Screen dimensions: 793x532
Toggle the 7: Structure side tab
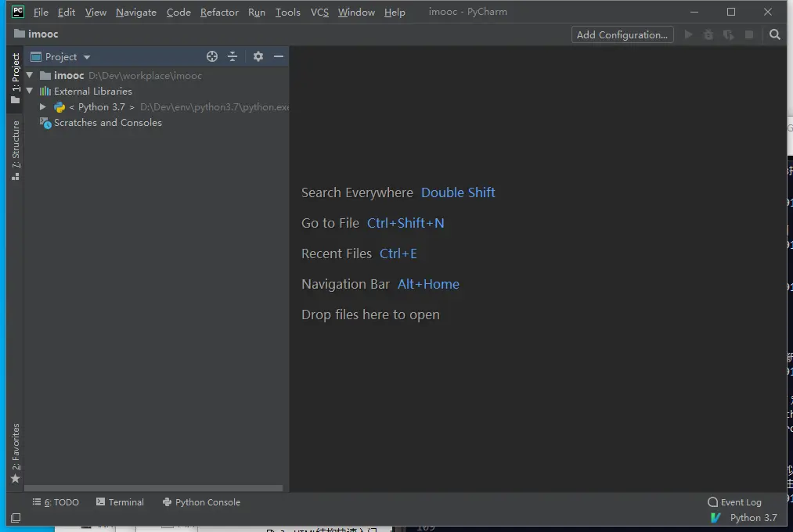coord(15,150)
